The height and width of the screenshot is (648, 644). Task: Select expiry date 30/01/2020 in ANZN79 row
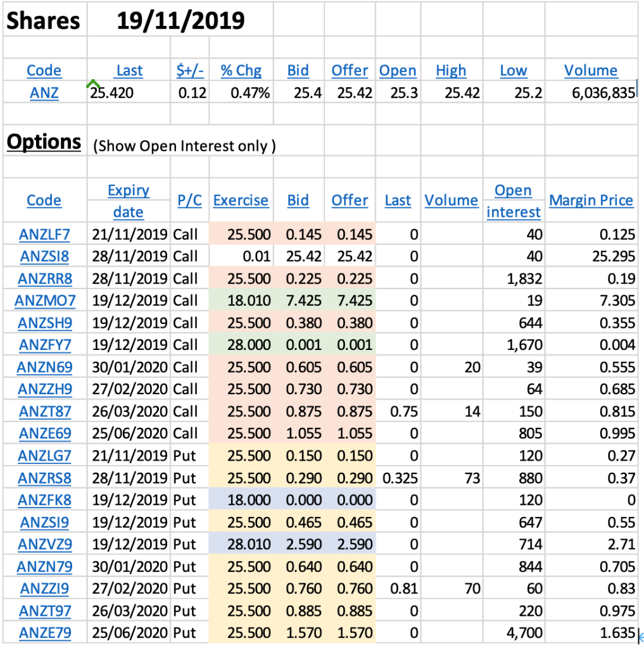[x=129, y=566]
